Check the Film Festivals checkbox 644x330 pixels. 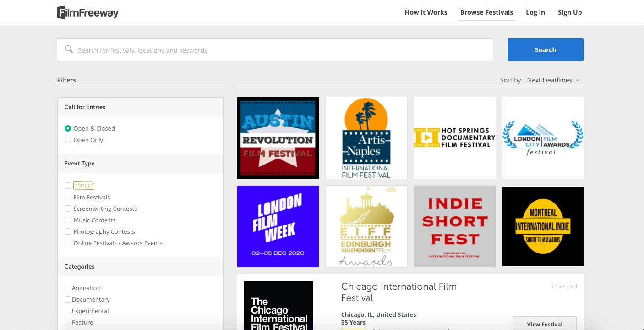(x=68, y=197)
